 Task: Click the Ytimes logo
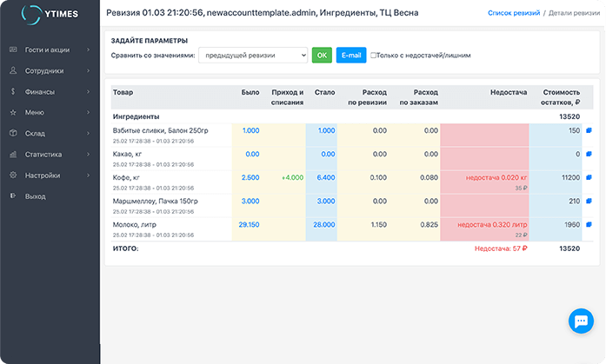click(50, 16)
